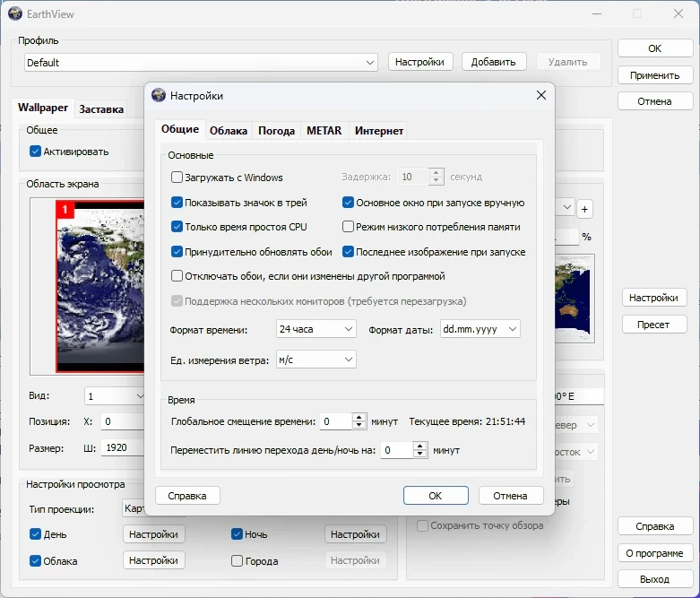Switch to Облака tab in settings dialog

pos(229,131)
